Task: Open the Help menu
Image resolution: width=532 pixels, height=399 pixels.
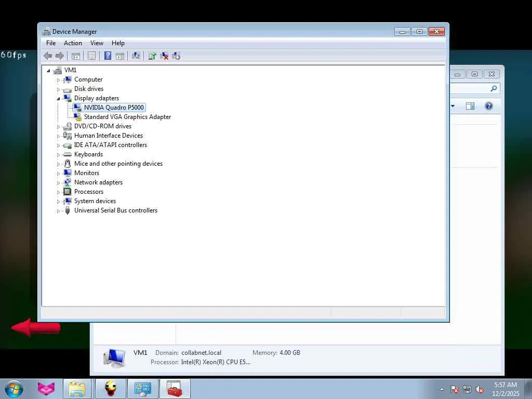Action: point(118,43)
